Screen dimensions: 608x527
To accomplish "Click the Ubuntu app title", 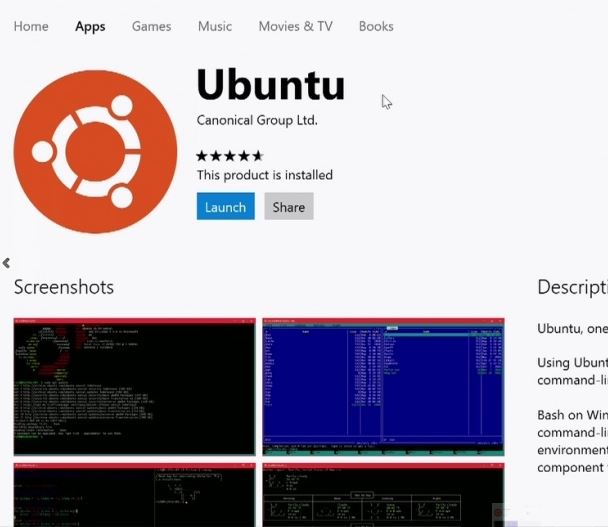I will click(271, 85).
